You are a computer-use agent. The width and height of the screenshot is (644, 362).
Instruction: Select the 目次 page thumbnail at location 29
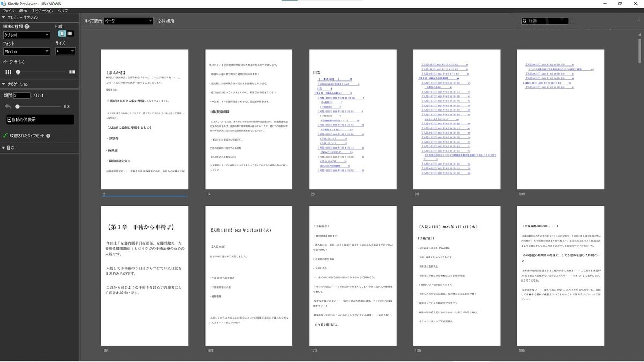(353, 120)
